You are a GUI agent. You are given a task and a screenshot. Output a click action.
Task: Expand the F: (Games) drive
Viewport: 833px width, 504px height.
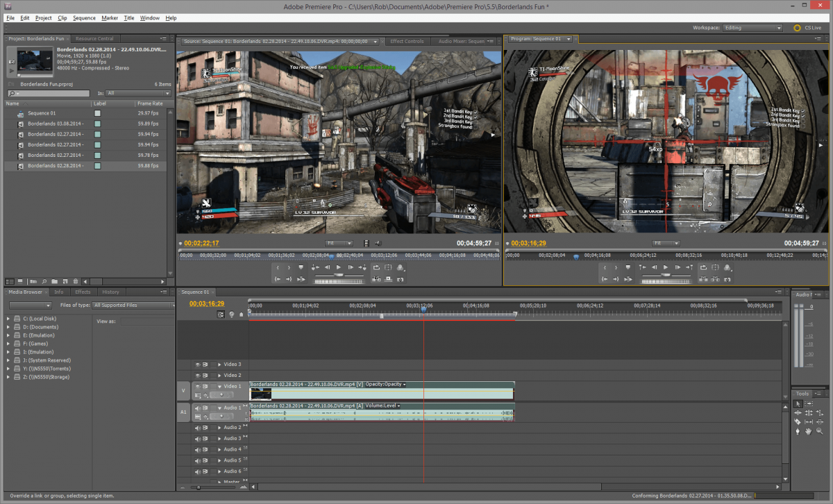click(8, 344)
